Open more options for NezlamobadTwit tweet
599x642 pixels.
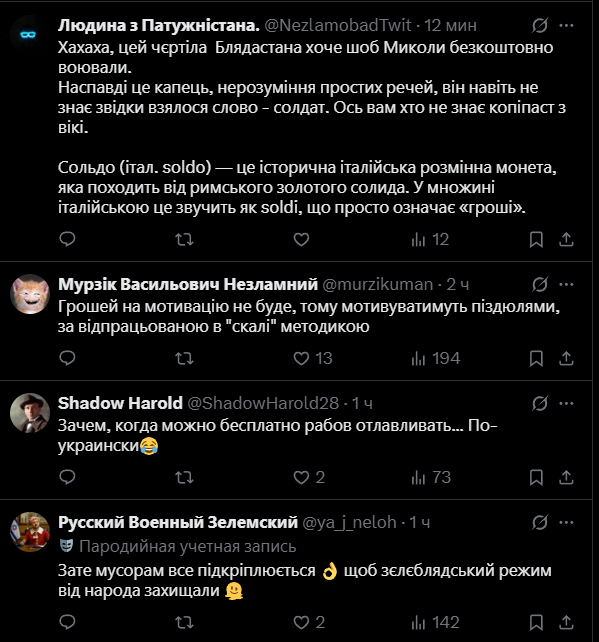(566, 25)
